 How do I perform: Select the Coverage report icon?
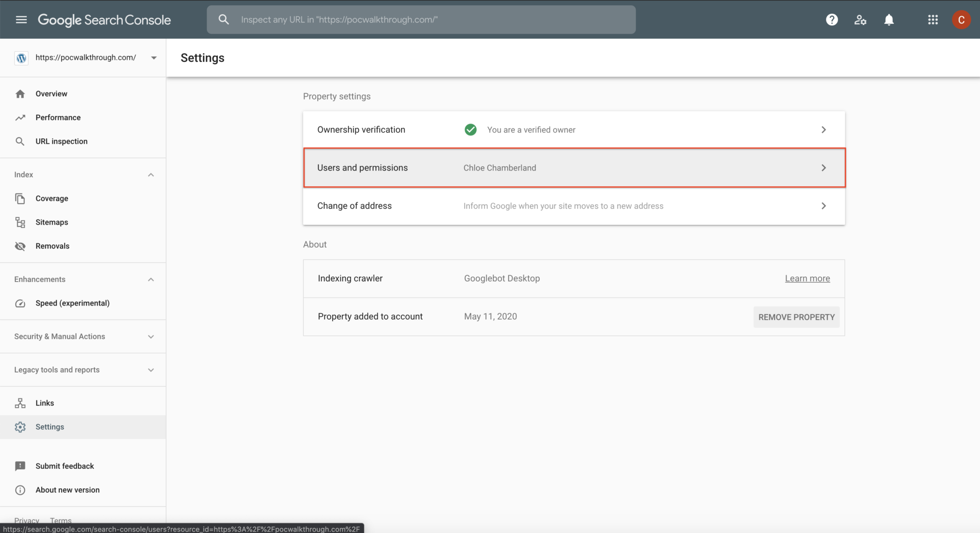[x=20, y=198]
